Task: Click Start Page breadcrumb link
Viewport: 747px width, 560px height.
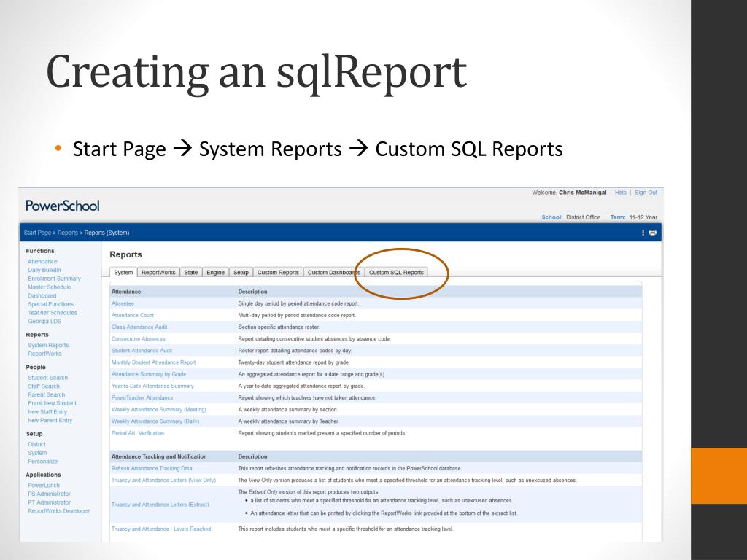Action: point(37,233)
